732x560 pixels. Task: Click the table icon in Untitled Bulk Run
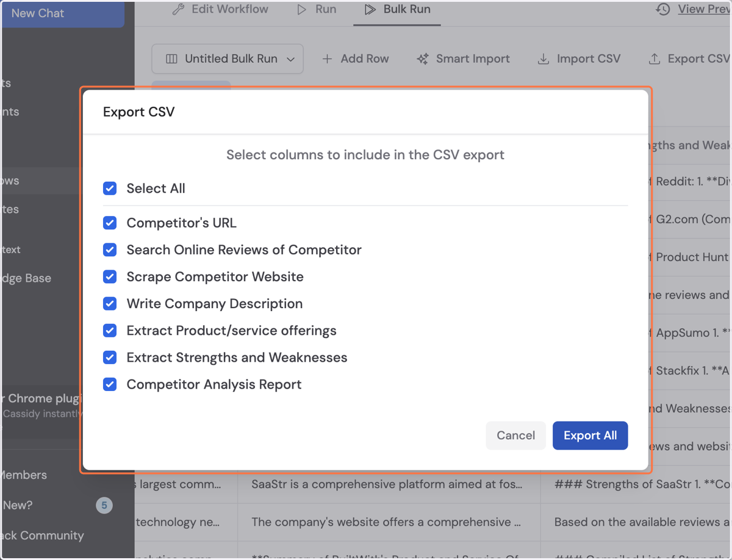[172, 59]
